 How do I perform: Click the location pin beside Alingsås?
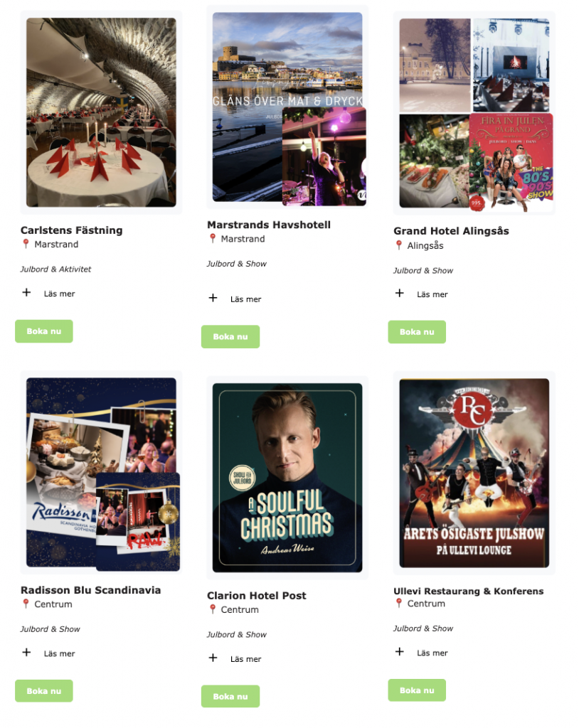[x=399, y=245]
